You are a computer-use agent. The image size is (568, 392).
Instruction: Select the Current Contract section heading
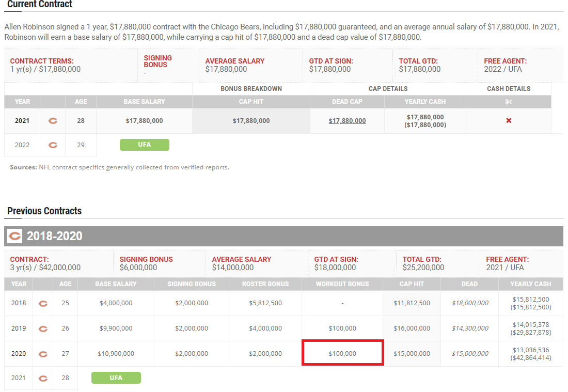click(40, 5)
